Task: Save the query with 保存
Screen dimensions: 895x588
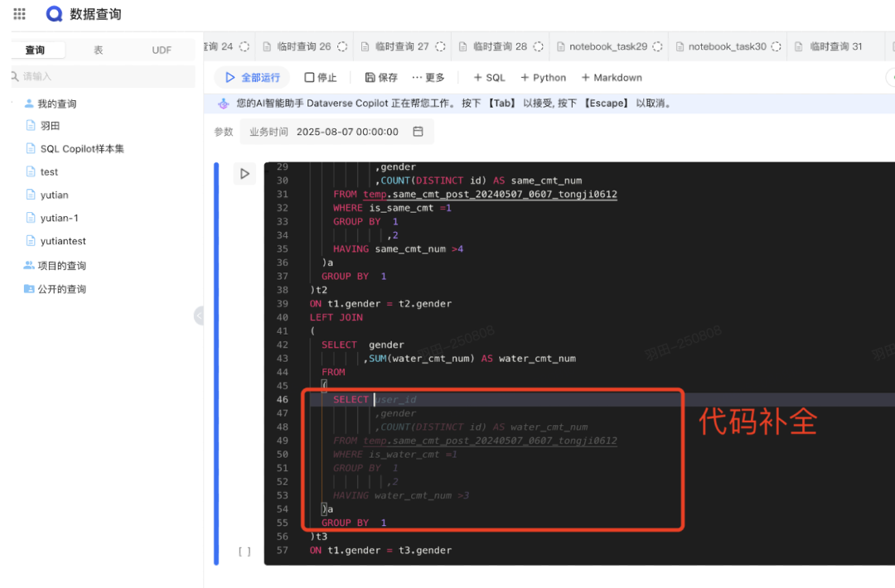Action: pos(381,78)
